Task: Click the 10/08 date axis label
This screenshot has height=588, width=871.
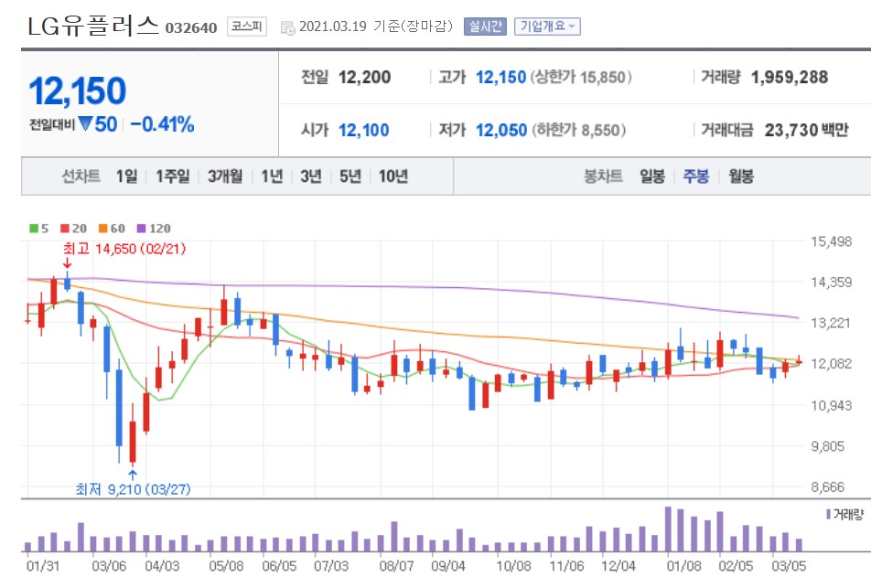Action: [x=514, y=566]
